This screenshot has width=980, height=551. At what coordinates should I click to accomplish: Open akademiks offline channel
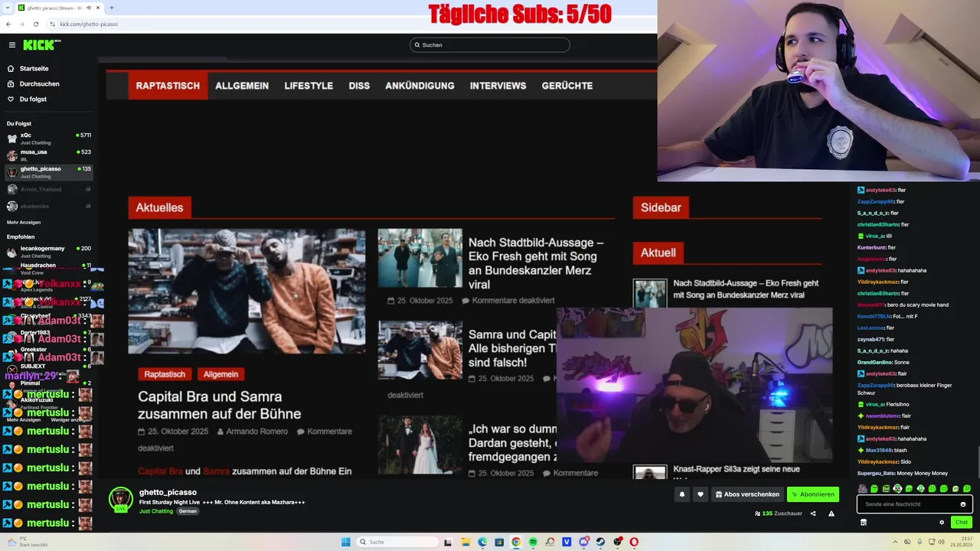coord(49,206)
